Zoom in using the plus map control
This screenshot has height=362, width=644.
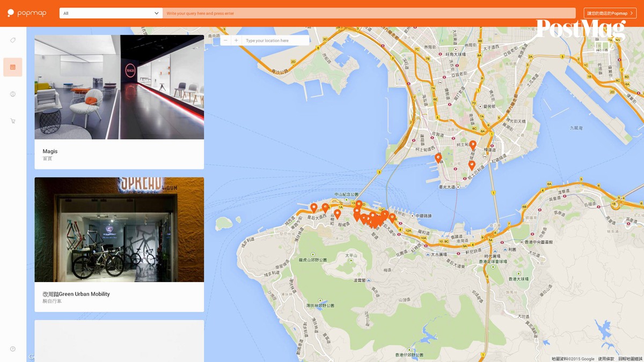click(236, 40)
